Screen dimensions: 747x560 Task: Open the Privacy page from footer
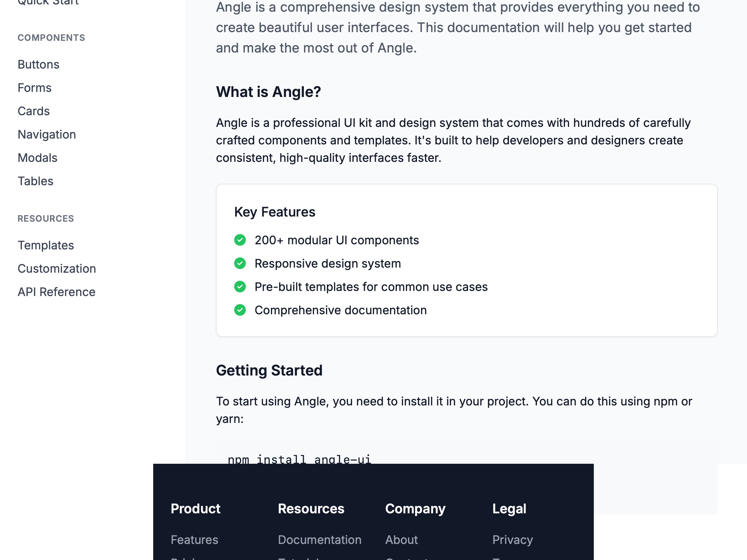point(512,540)
